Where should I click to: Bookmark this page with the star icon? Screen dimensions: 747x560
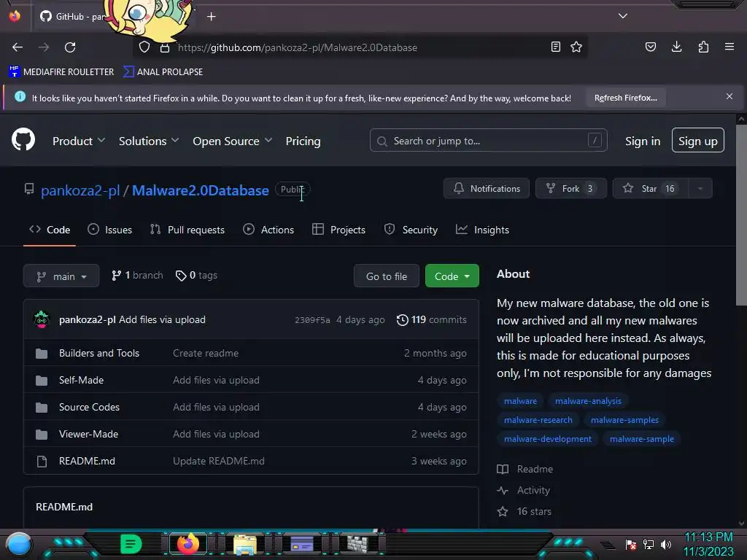point(576,47)
